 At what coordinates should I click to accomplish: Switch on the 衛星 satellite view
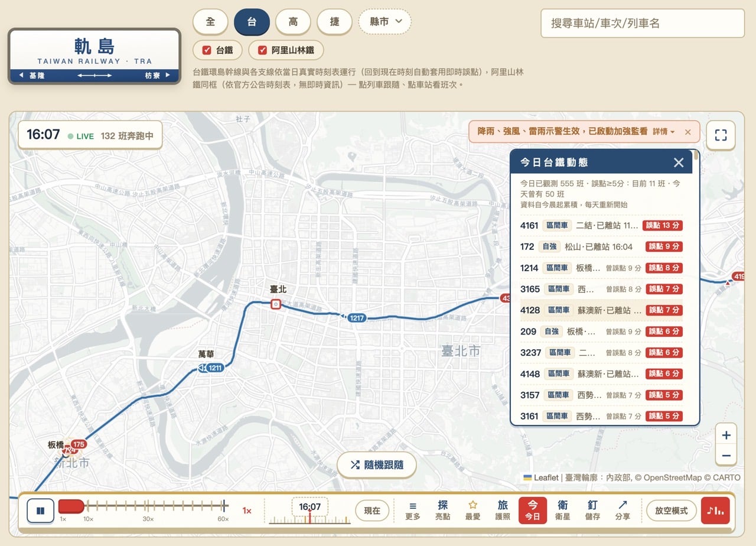(563, 511)
